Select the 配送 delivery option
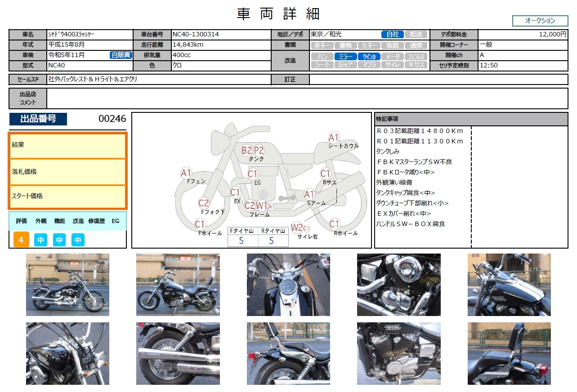The height and width of the screenshot is (392, 577). (416, 34)
